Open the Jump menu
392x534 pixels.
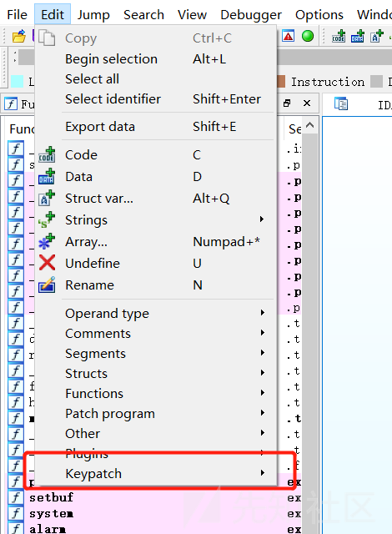click(x=93, y=15)
